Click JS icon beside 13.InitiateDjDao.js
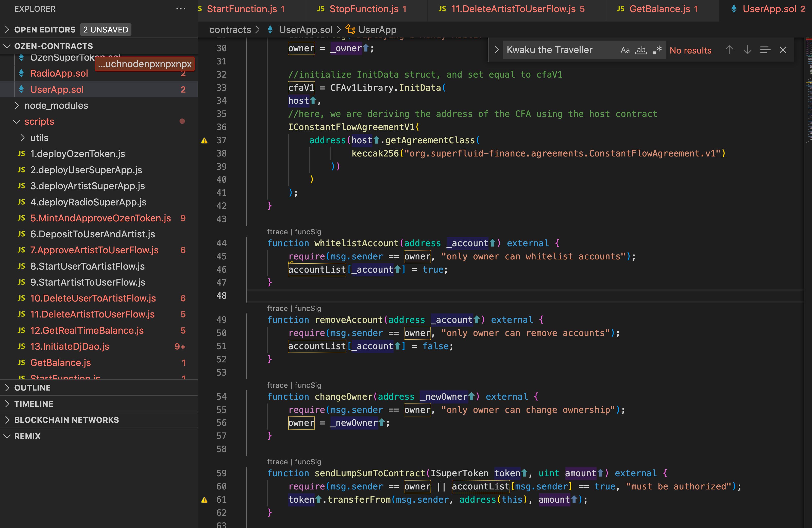Image resolution: width=812 pixels, height=528 pixels. click(x=22, y=346)
